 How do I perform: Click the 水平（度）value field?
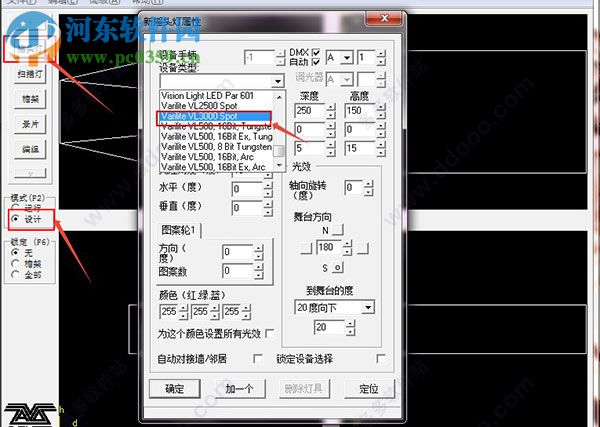pyautogui.click(x=247, y=189)
